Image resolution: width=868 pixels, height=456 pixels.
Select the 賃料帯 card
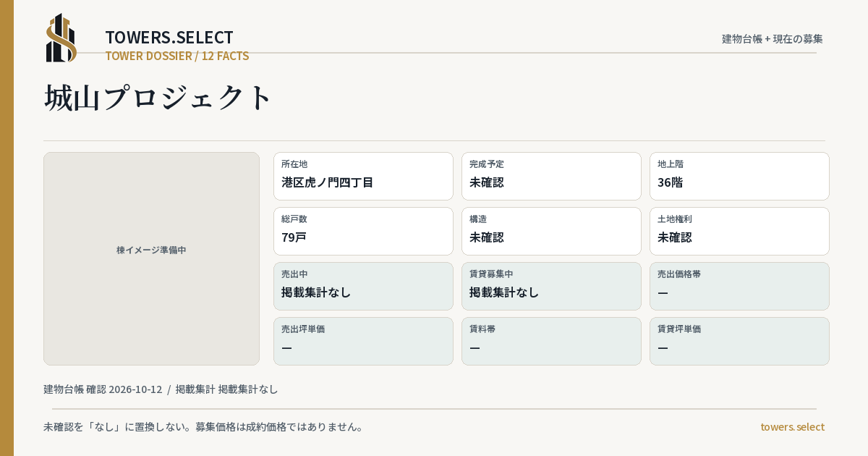tap(551, 341)
